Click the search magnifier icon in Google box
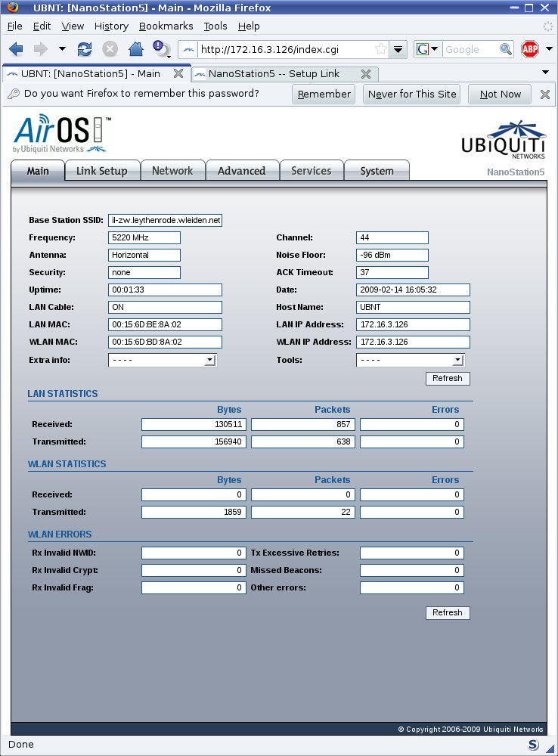Image resolution: width=558 pixels, height=756 pixels. click(506, 49)
